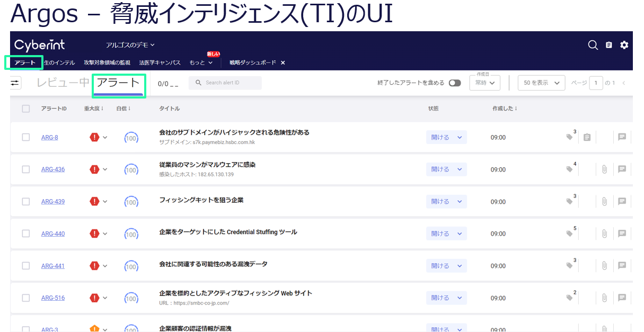Open comments for ARG-440

622,234
